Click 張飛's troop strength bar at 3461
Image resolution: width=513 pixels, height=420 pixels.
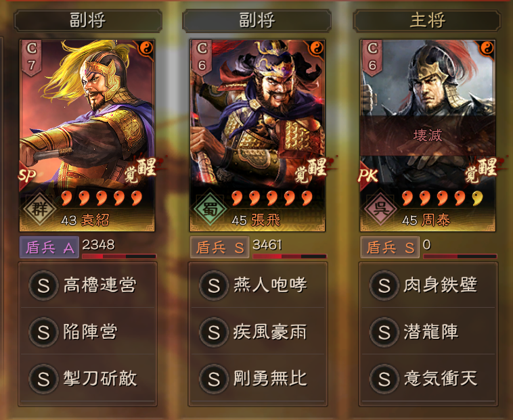(290, 256)
